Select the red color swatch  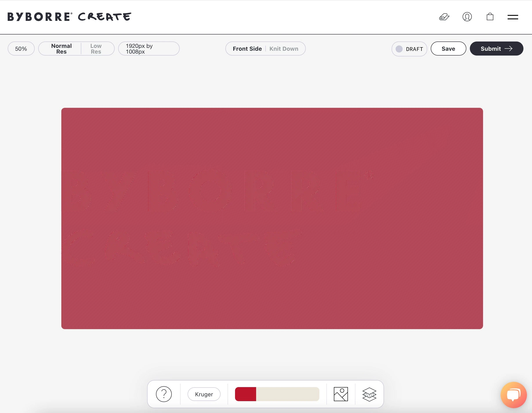tap(245, 394)
